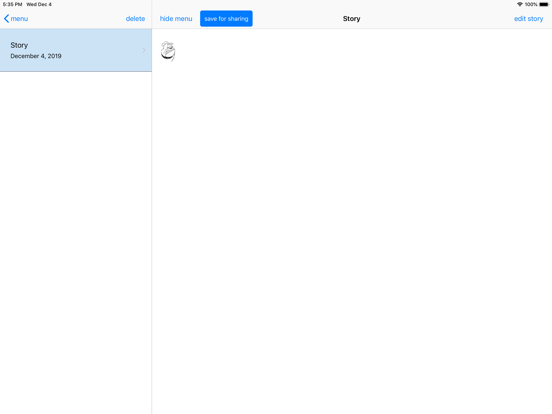The width and height of the screenshot is (552, 414).
Task: Select the Story entry dated December 4, 2019
Action: pos(76,50)
